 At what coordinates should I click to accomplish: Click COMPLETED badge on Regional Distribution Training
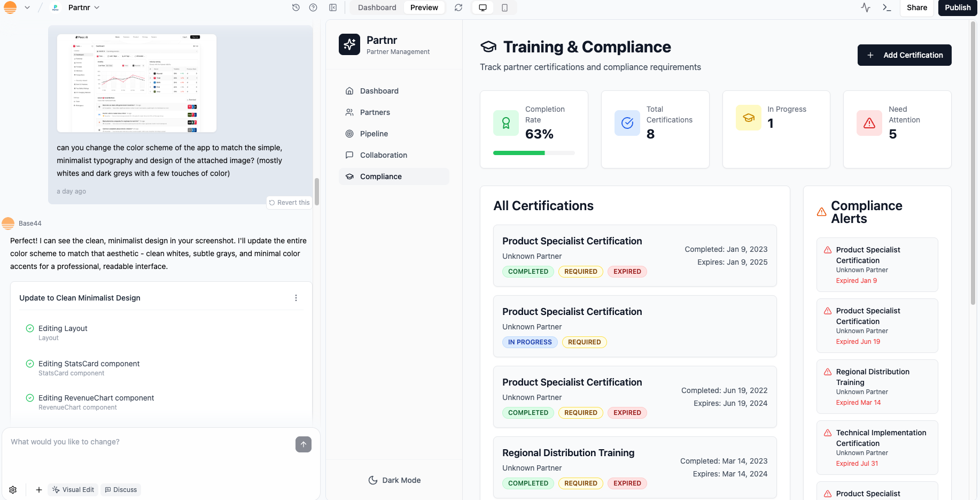tap(528, 483)
